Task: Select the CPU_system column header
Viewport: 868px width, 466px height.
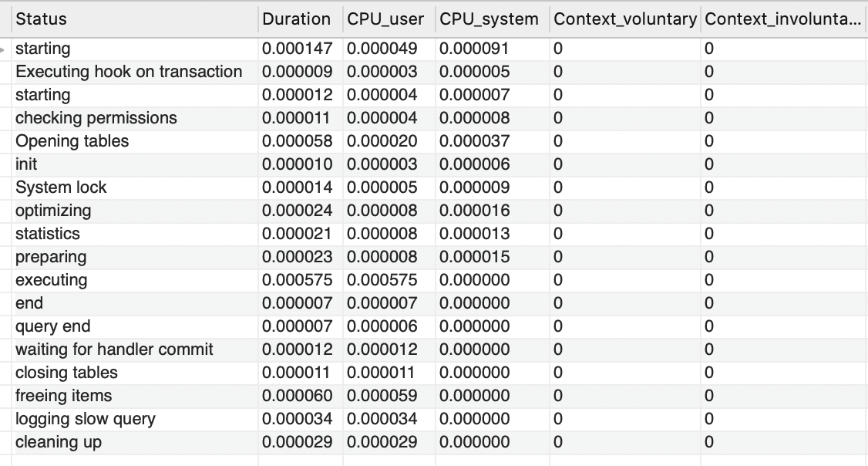Action: pos(489,19)
